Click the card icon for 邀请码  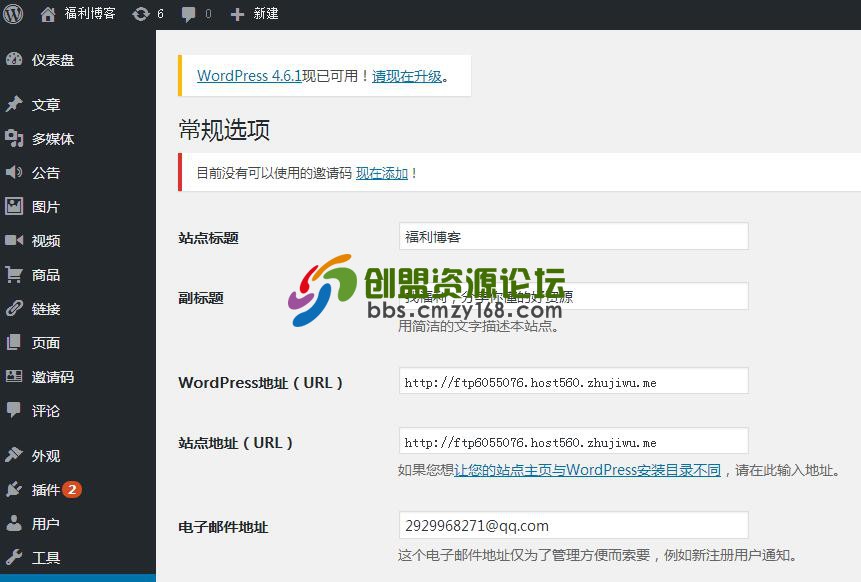(x=14, y=377)
